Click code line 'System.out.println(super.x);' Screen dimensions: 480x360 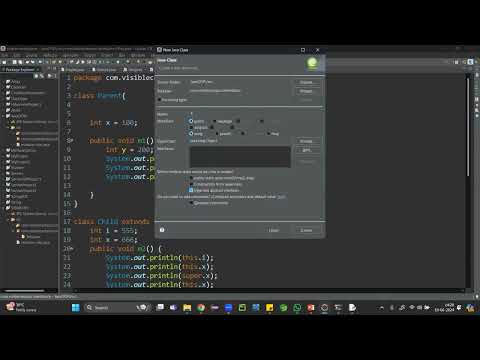pos(162,276)
